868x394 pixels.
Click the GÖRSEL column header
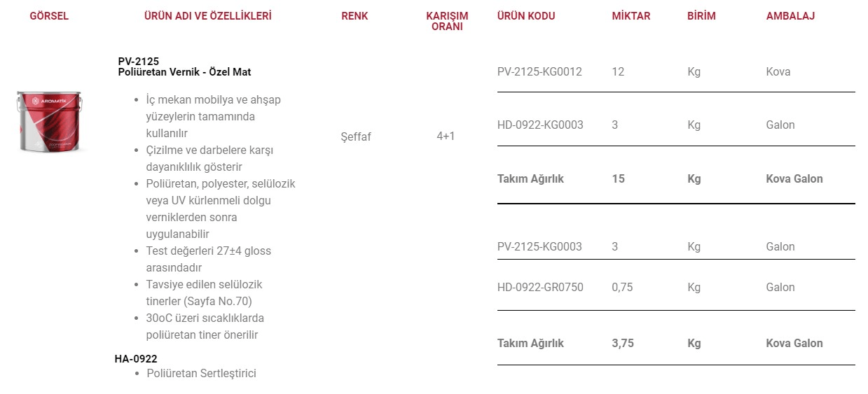coord(49,15)
